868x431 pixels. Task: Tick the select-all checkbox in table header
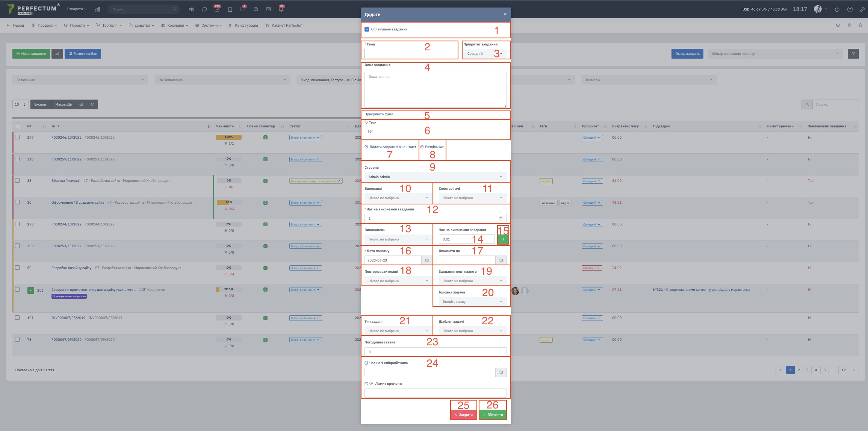pyautogui.click(x=18, y=126)
